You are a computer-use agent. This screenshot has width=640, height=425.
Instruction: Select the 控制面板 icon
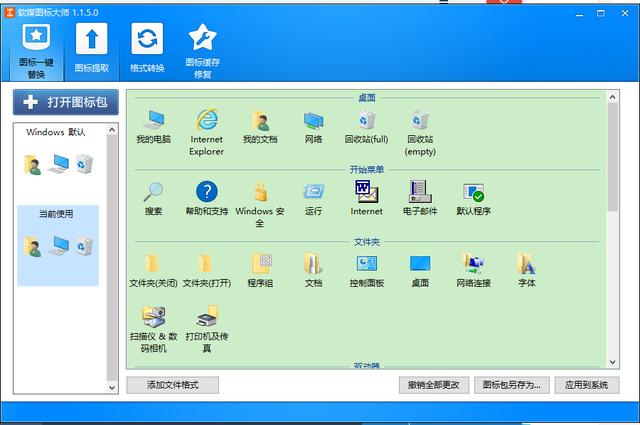point(366,264)
